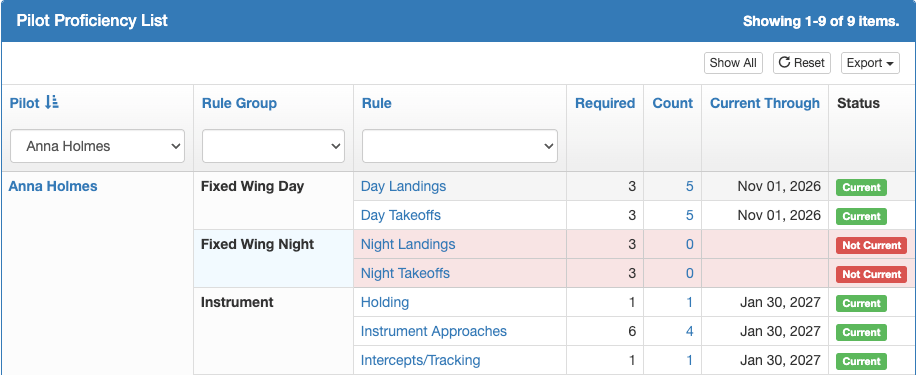916x375 pixels.
Task: Click the Pilot Proficiency List title
Action: point(92,21)
